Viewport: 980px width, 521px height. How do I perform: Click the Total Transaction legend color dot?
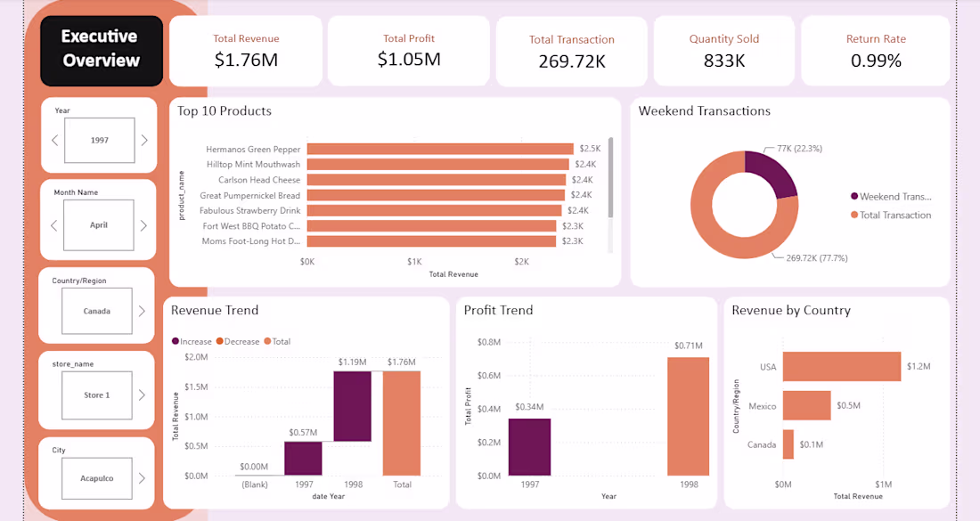tap(854, 215)
